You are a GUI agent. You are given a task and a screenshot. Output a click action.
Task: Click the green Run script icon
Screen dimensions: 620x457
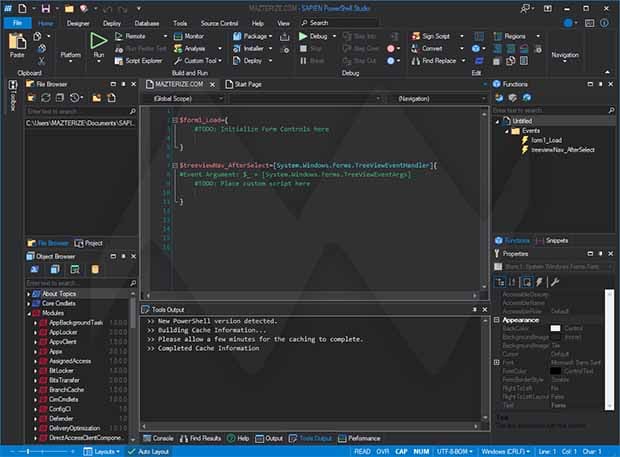point(98,40)
